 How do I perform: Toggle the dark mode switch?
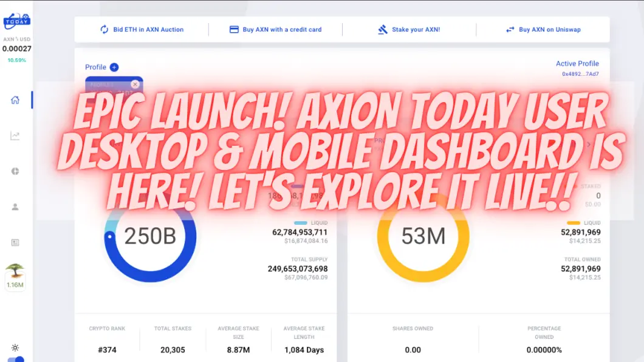pyautogui.click(x=16, y=360)
